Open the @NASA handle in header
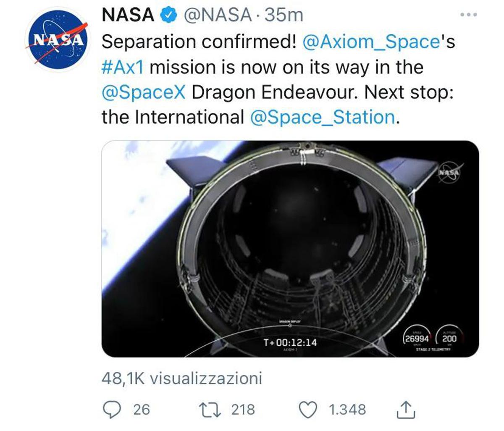The height and width of the screenshot is (431, 504). (x=217, y=16)
